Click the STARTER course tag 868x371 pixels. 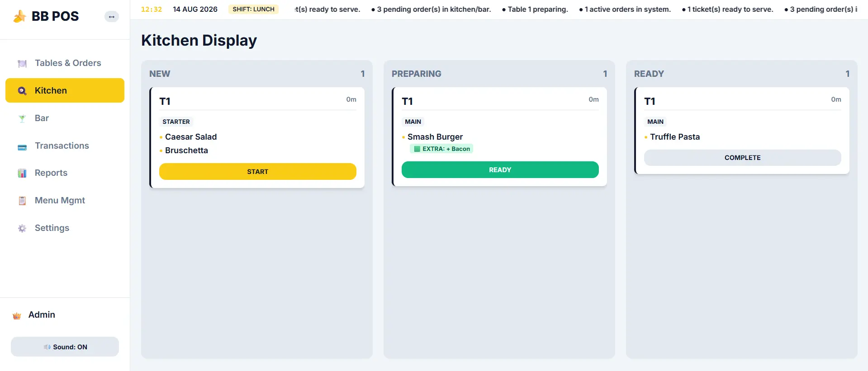click(176, 122)
